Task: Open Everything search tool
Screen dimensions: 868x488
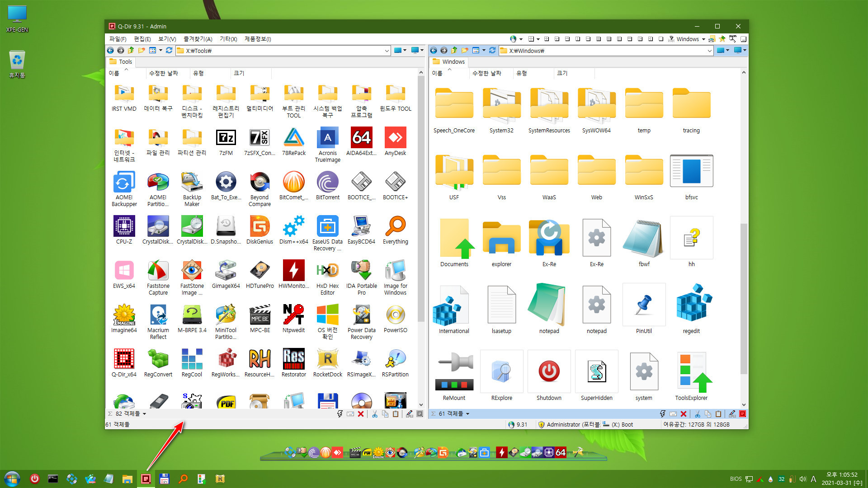Action: click(395, 231)
